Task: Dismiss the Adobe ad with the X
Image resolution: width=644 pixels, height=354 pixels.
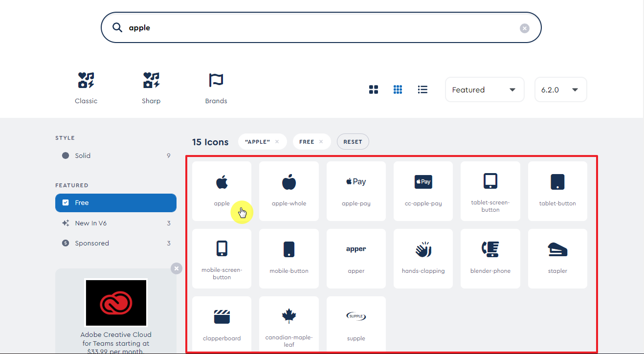Action: click(x=177, y=268)
